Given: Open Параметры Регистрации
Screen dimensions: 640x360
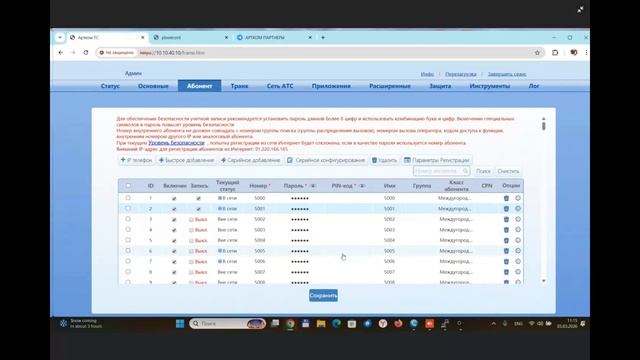Looking at the screenshot, I should pyautogui.click(x=437, y=160).
